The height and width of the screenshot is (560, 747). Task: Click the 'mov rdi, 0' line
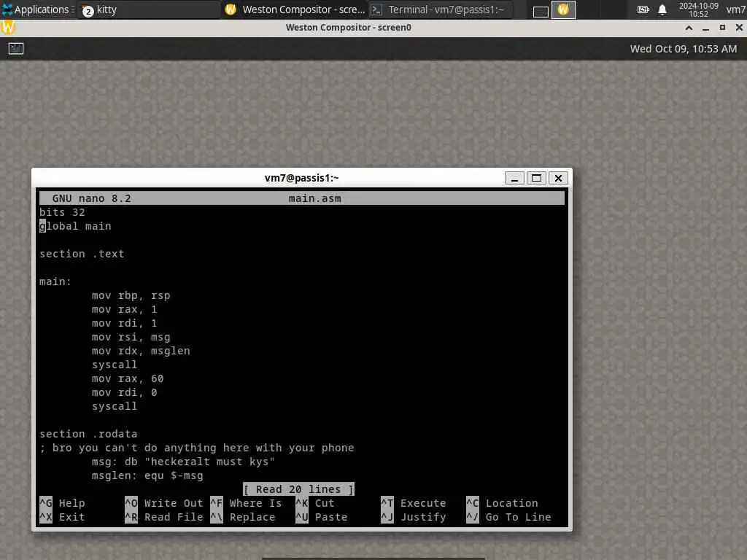pos(124,392)
